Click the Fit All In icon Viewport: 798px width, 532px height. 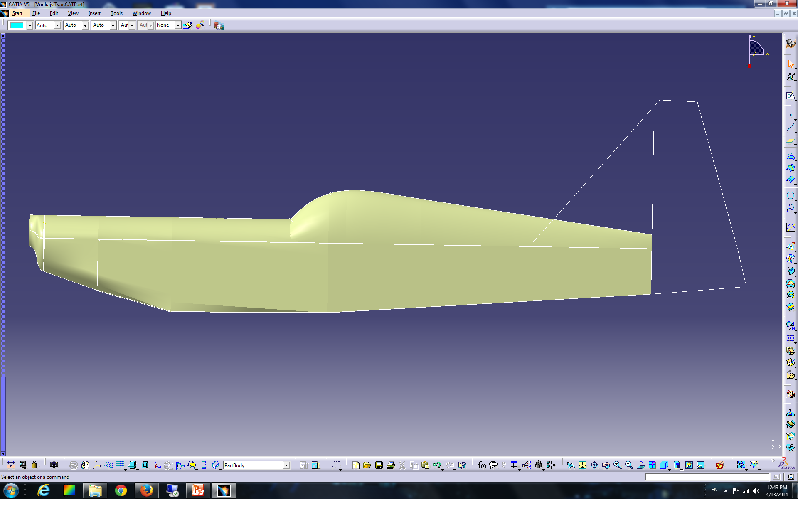[582, 465]
